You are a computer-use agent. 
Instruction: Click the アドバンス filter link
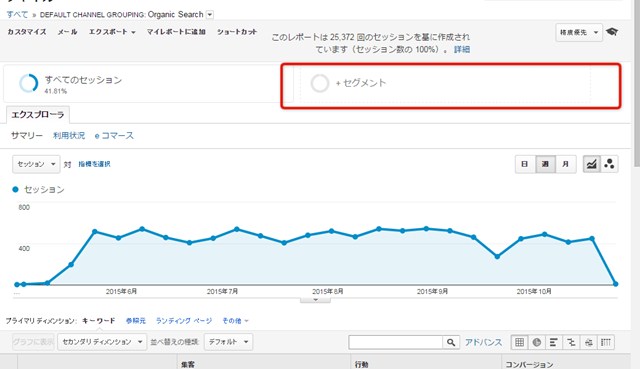tap(484, 342)
